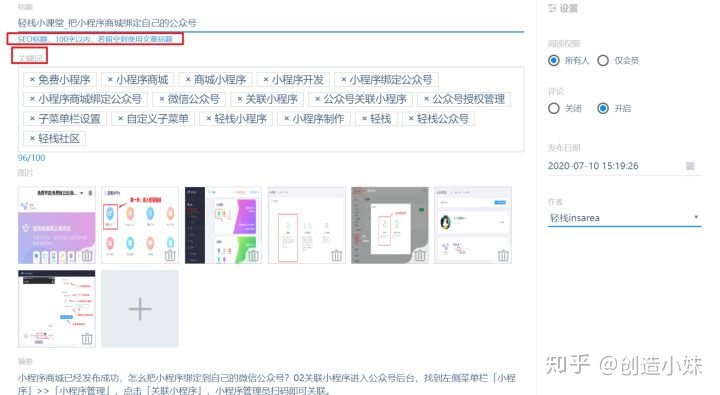
Task: Set comments to 开启
Action: [x=603, y=108]
